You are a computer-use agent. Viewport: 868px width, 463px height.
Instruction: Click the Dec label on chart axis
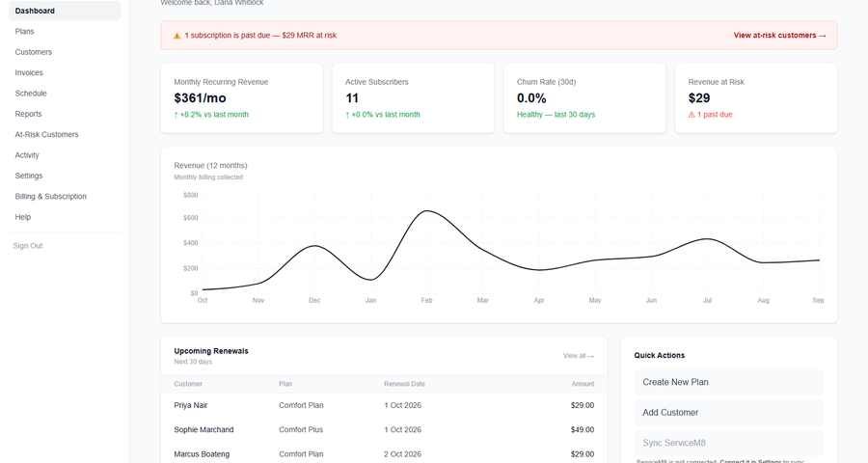pyautogui.click(x=314, y=300)
